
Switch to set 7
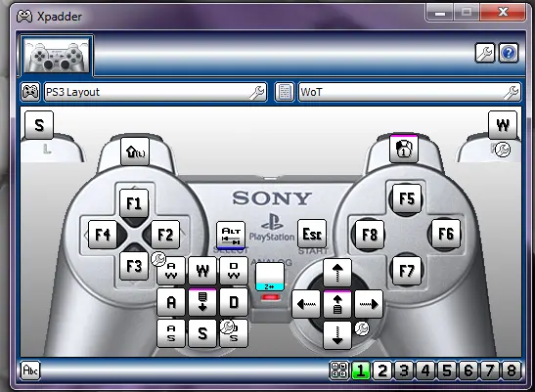coord(490,370)
